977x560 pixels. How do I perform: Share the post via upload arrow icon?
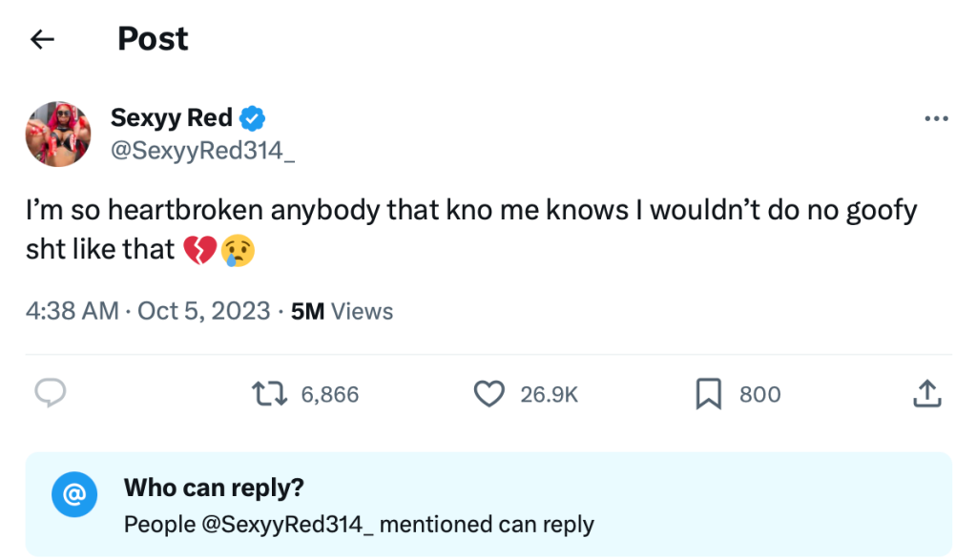point(927,394)
